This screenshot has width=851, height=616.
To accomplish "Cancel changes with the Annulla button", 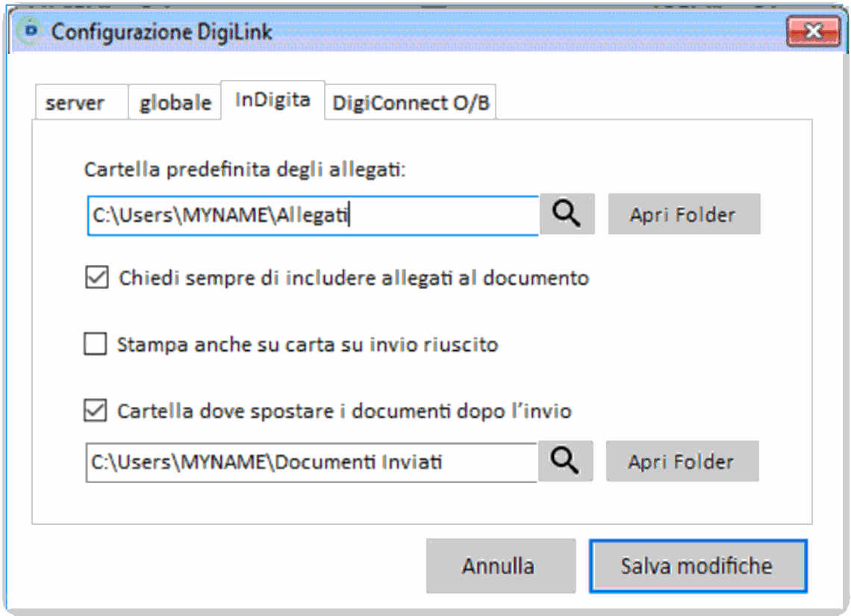I will pos(500,566).
